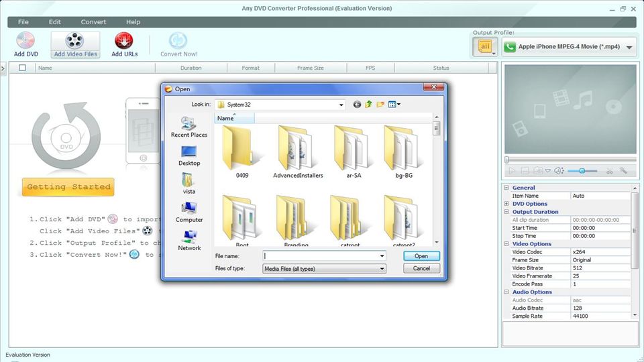Select the 0409 folder
Image resolution: width=644 pixels, height=362 pixels.
coord(242,152)
